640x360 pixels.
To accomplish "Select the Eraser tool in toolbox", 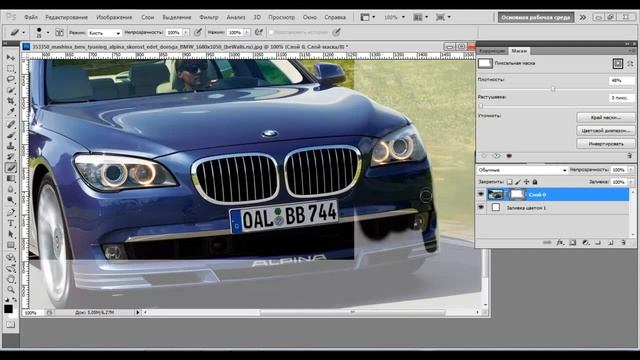I will pyautogui.click(x=11, y=167).
